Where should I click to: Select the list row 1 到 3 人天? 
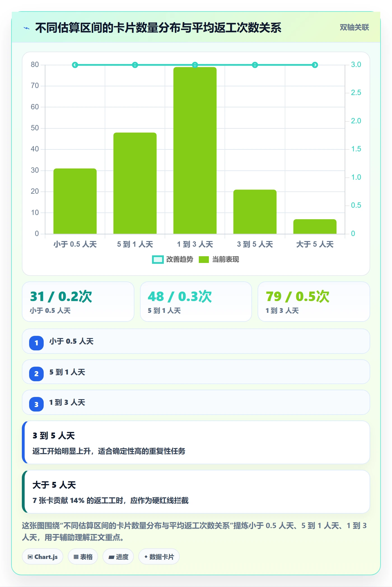click(x=196, y=403)
